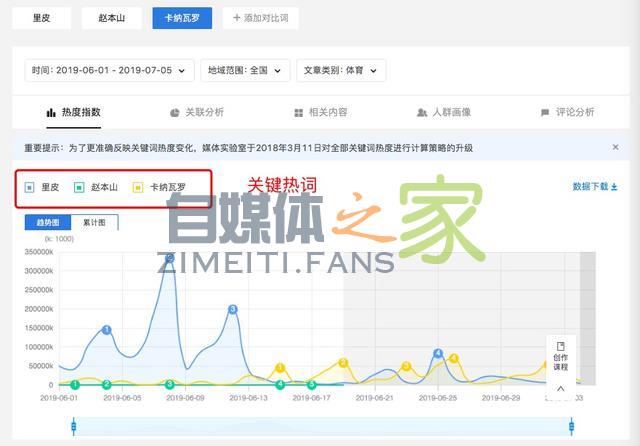Switch to the 相关内容 tab
This screenshot has width=640, height=446.
[x=321, y=113]
